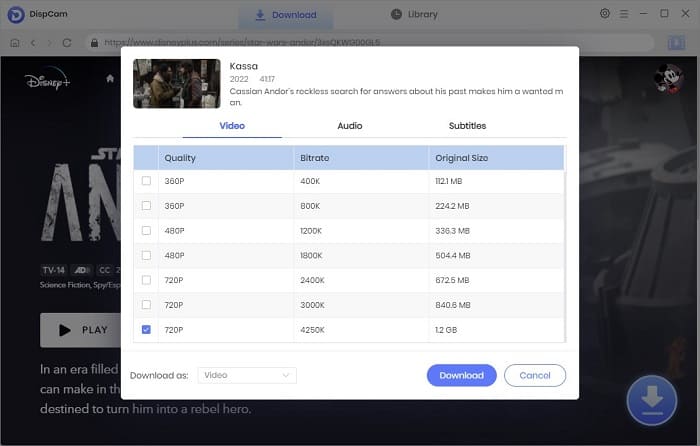Click the blue icon right of address bar
Screen dimensions: 700x446
click(x=676, y=43)
